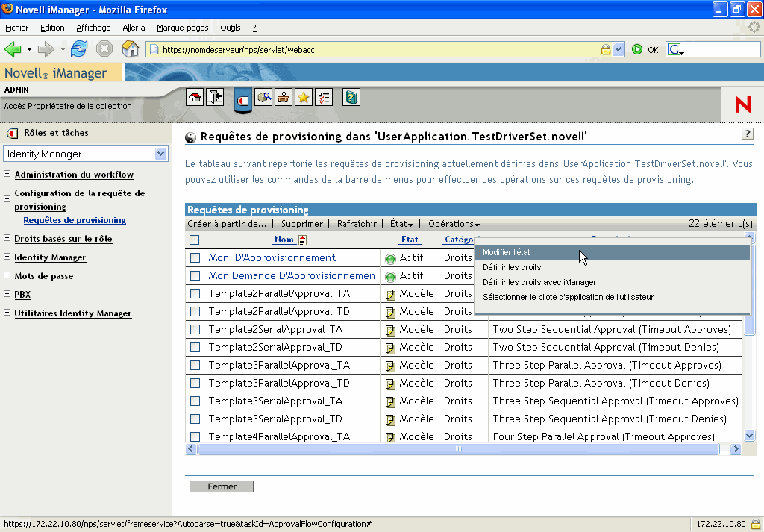The height and width of the screenshot is (532, 764).
Task: Check the Template3ParallelApproval_TA checkbox
Action: tap(195, 366)
